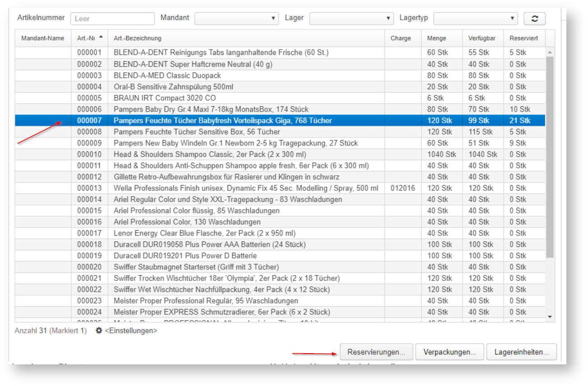The width and height of the screenshot is (588, 386).
Task: Select Wella Professionals Finish unisex row
Action: pos(280,188)
